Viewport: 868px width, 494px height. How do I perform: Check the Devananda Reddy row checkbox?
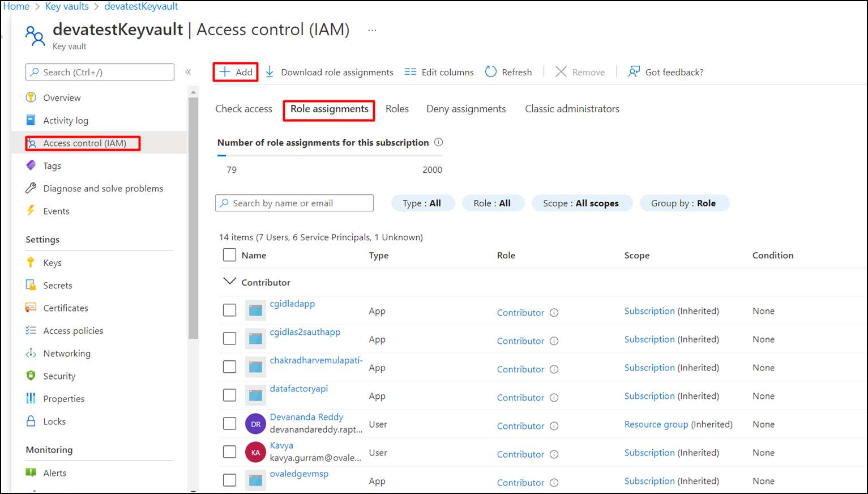pos(229,424)
